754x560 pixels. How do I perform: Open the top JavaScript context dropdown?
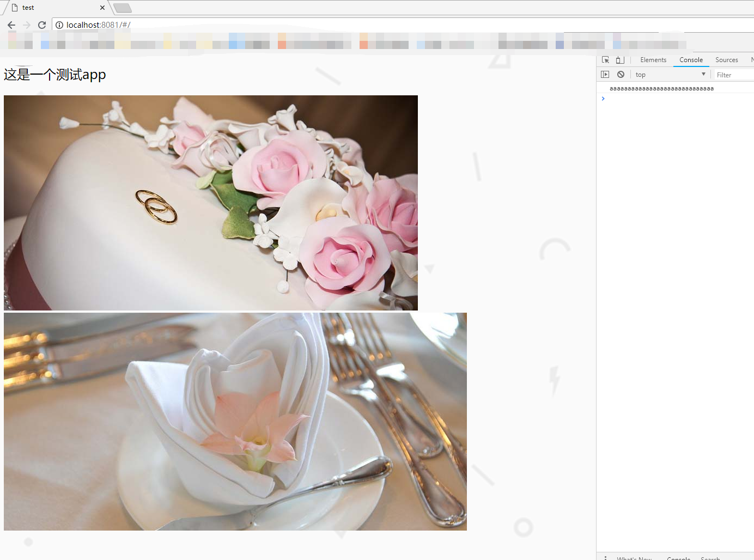tap(670, 75)
